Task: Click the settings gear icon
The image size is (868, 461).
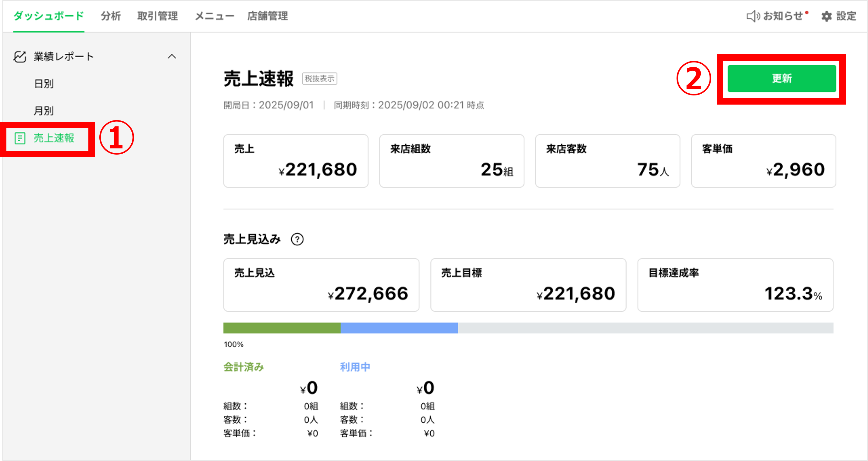Action: [x=826, y=16]
